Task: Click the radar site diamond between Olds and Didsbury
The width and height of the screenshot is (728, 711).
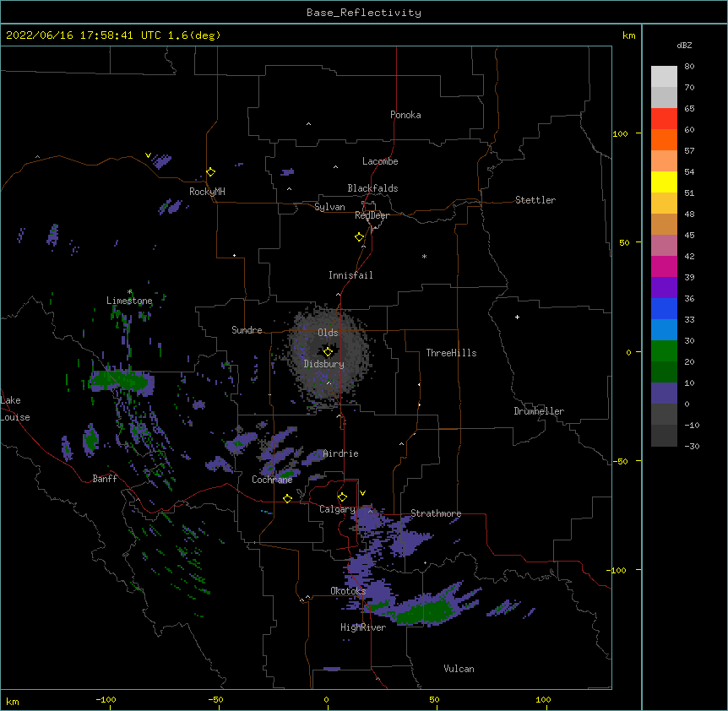Action: pos(329,352)
